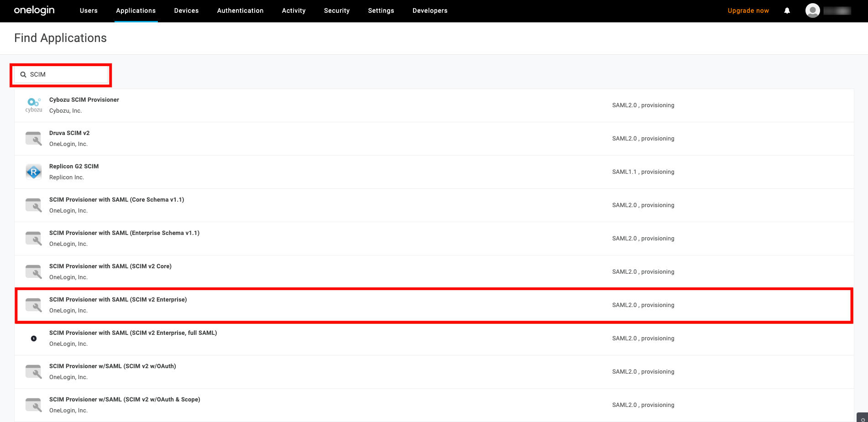Click icon for SCIM Provisioner SCIM v2 Core
This screenshot has height=422, width=868.
click(34, 271)
